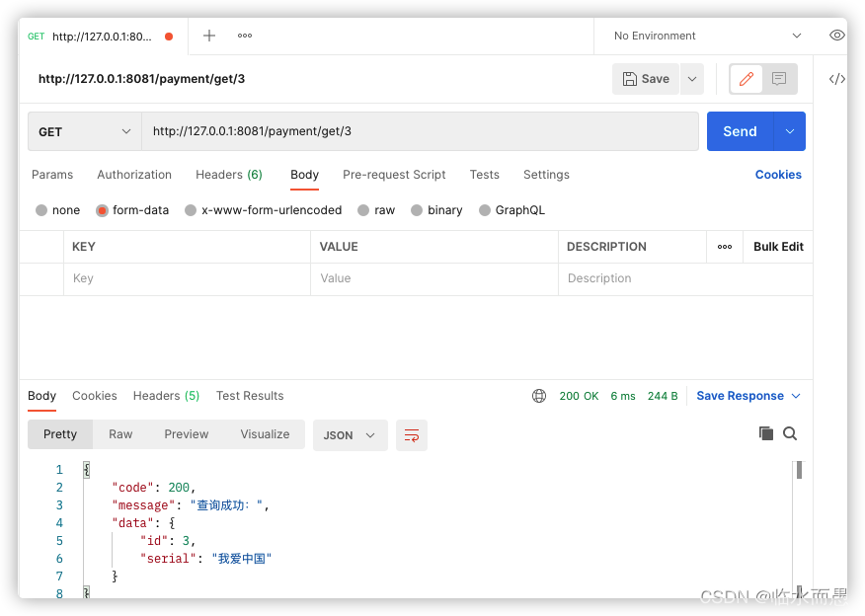Image resolution: width=865 pixels, height=616 pixels.
Task: Open the Authorization tab
Action: coord(134,175)
